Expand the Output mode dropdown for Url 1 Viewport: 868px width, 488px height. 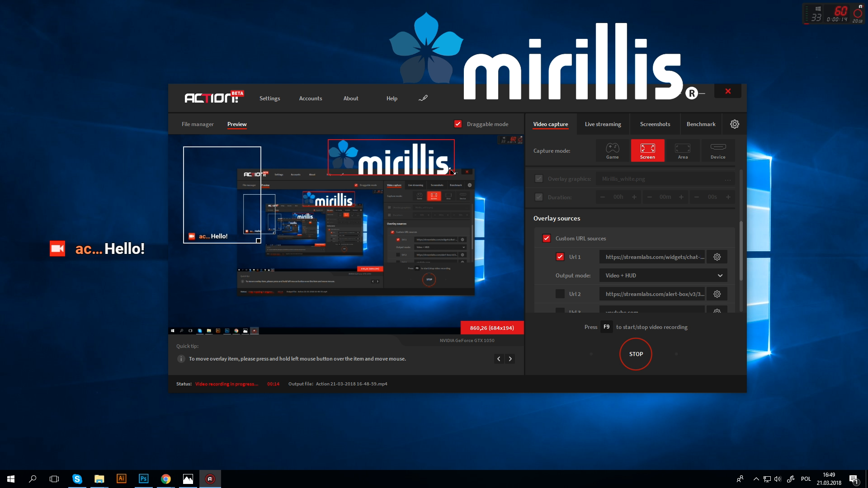click(720, 275)
